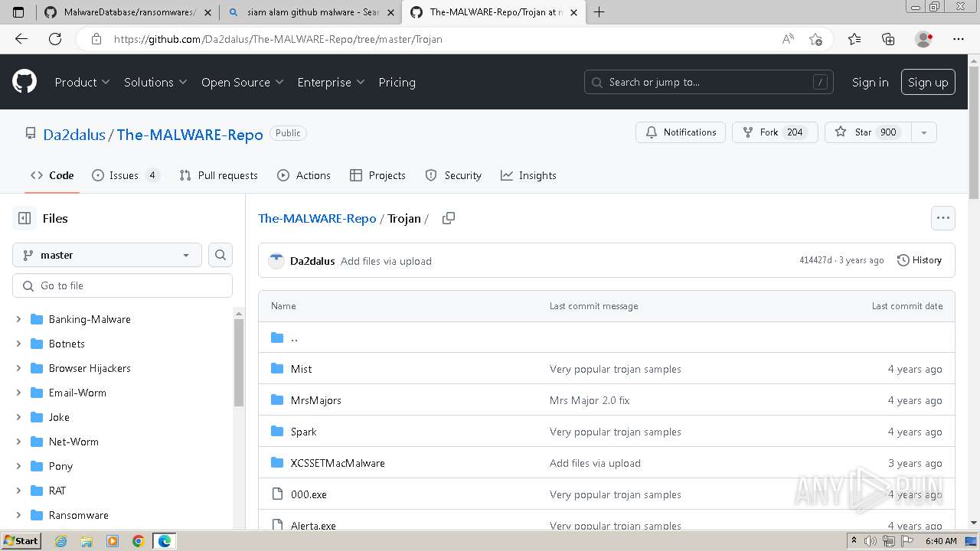Image resolution: width=980 pixels, height=551 pixels.
Task: Add this page to favorites
Action: [815, 39]
